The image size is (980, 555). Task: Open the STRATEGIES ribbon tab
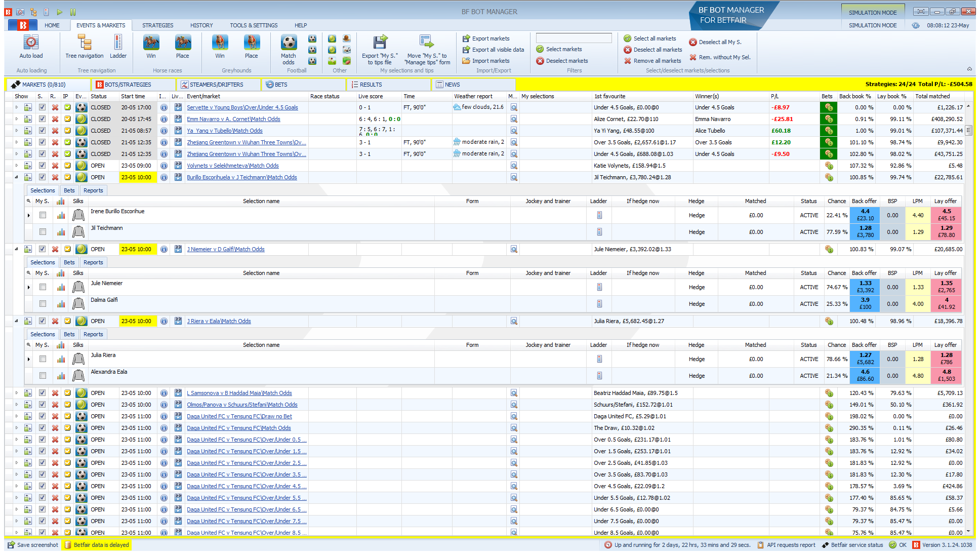157,25
